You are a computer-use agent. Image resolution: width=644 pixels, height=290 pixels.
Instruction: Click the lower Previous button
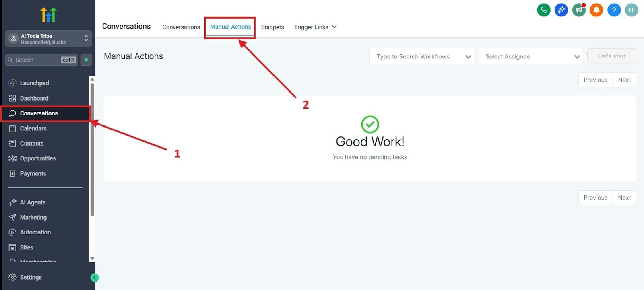coord(595,198)
